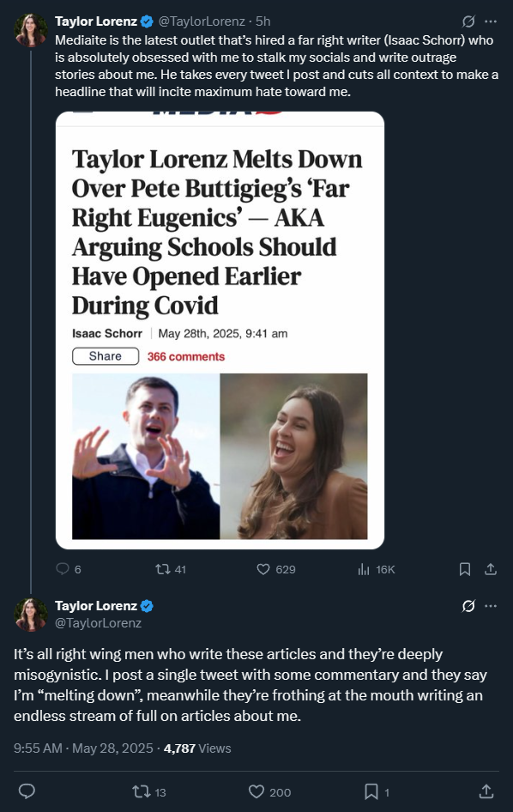Viewport: 513px width, 812px height.
Task: Like the first tweet with 629 likes
Action: pyautogui.click(x=276, y=569)
